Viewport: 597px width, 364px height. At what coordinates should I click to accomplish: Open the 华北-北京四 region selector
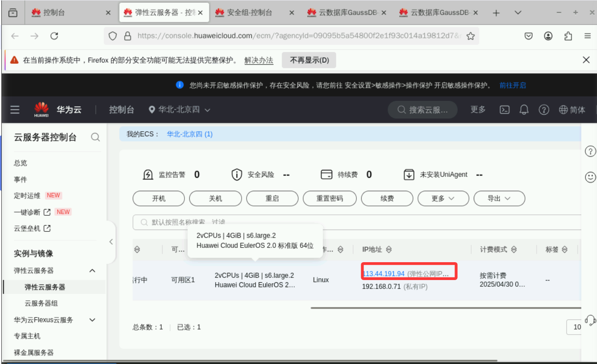tap(179, 110)
